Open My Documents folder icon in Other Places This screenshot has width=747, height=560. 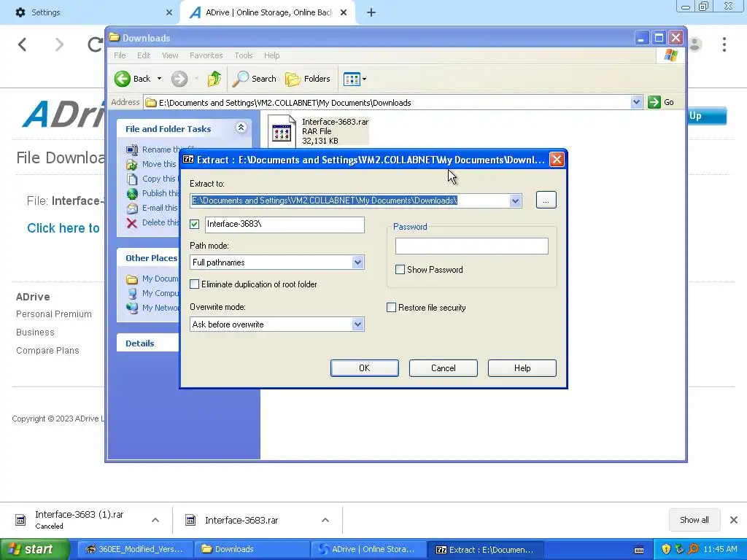(132, 279)
